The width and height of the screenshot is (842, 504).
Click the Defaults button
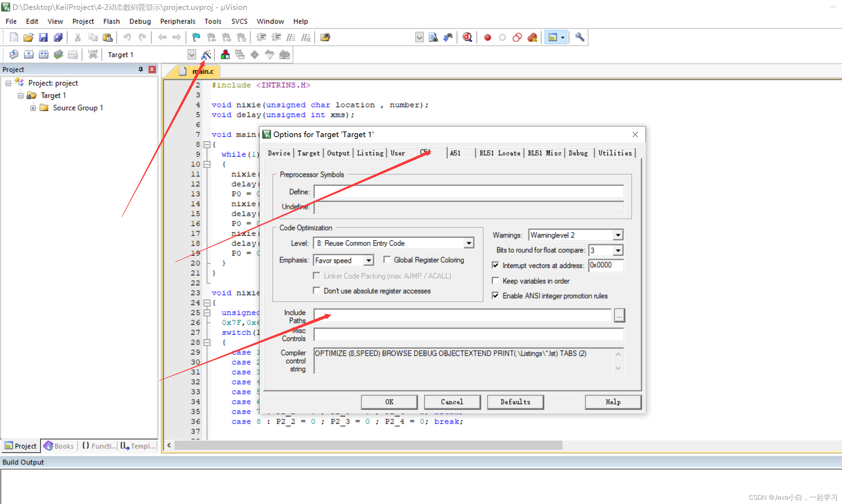(515, 402)
